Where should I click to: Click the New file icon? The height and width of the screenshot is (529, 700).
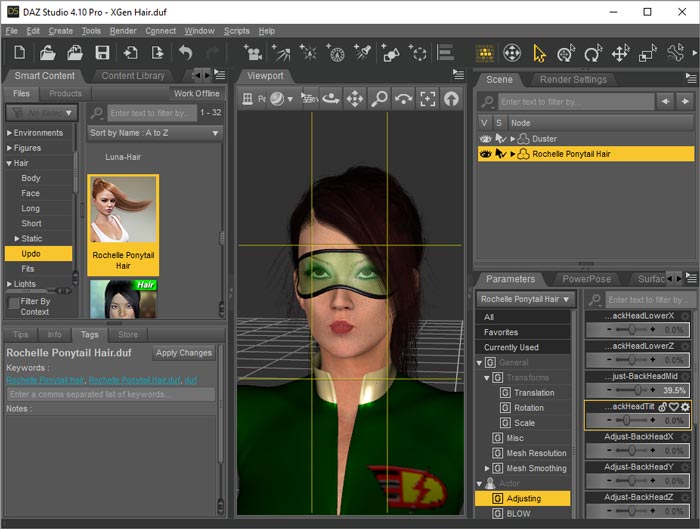[20, 53]
